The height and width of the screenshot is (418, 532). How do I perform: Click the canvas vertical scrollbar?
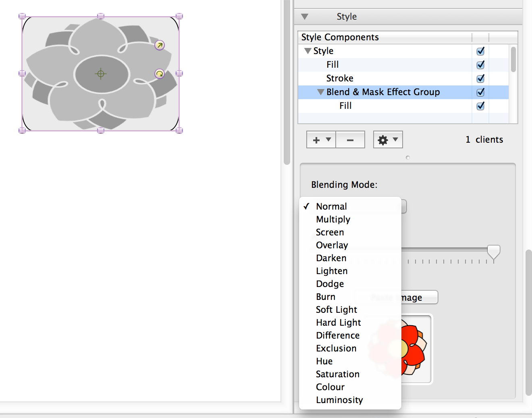(287, 82)
